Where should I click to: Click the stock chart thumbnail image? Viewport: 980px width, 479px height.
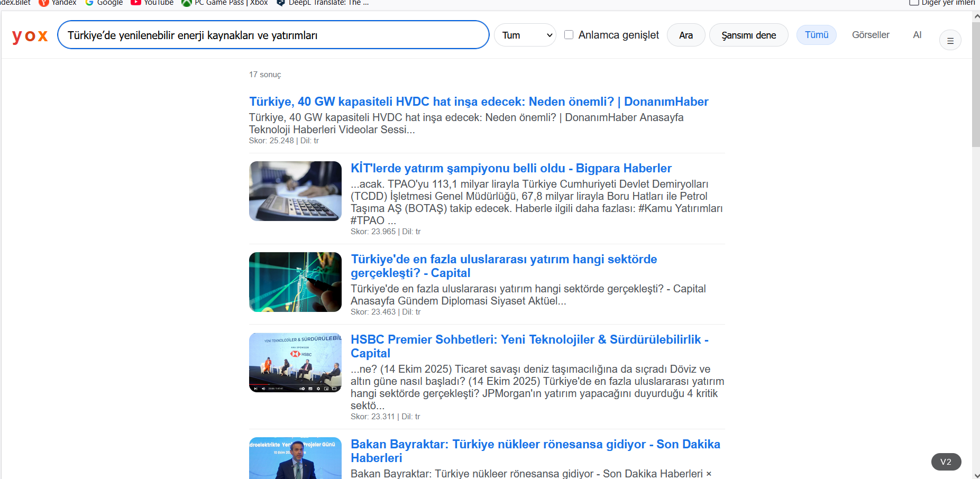coord(295,282)
